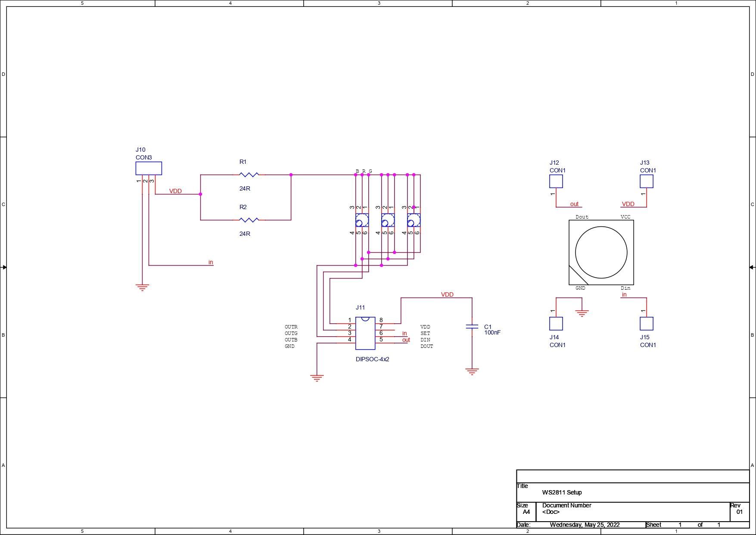The image size is (756, 535).
Task: Click the VDD power label near J13
Action: tap(628, 204)
